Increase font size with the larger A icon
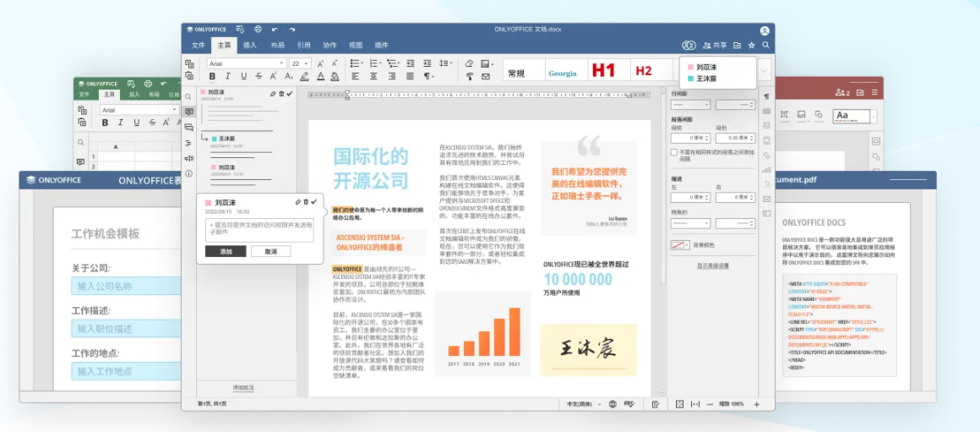This screenshot has height=432, width=980. 321,63
